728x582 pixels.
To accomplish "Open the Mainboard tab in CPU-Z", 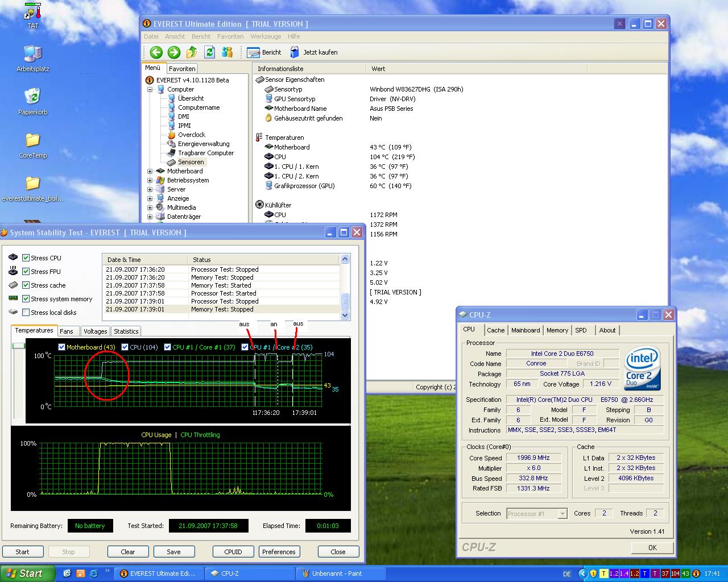I will tap(526, 330).
